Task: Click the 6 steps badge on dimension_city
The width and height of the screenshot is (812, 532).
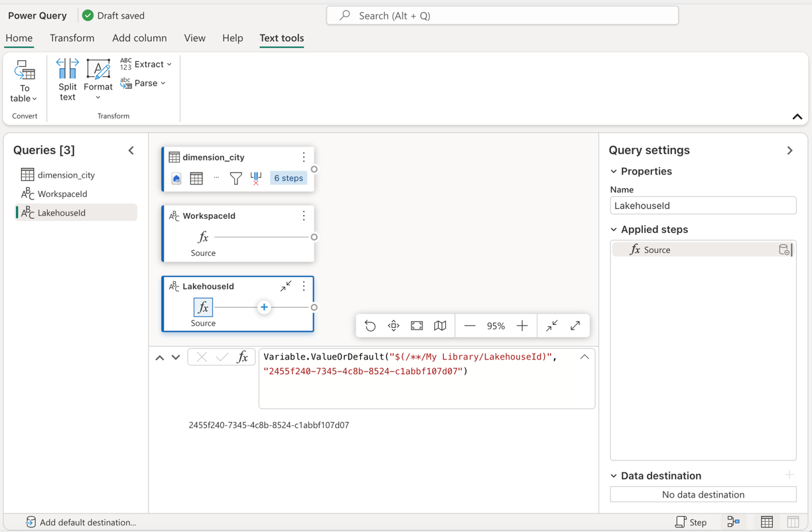Action: [288, 178]
